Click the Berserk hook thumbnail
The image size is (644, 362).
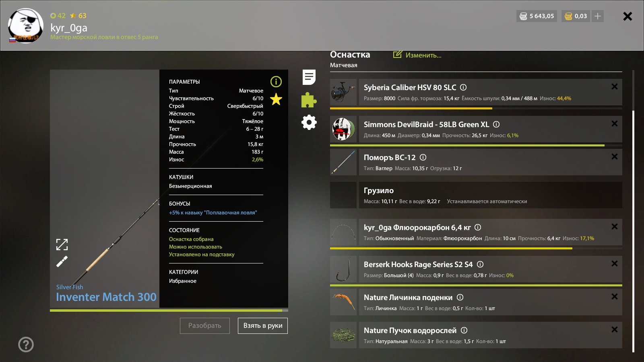coord(343,269)
